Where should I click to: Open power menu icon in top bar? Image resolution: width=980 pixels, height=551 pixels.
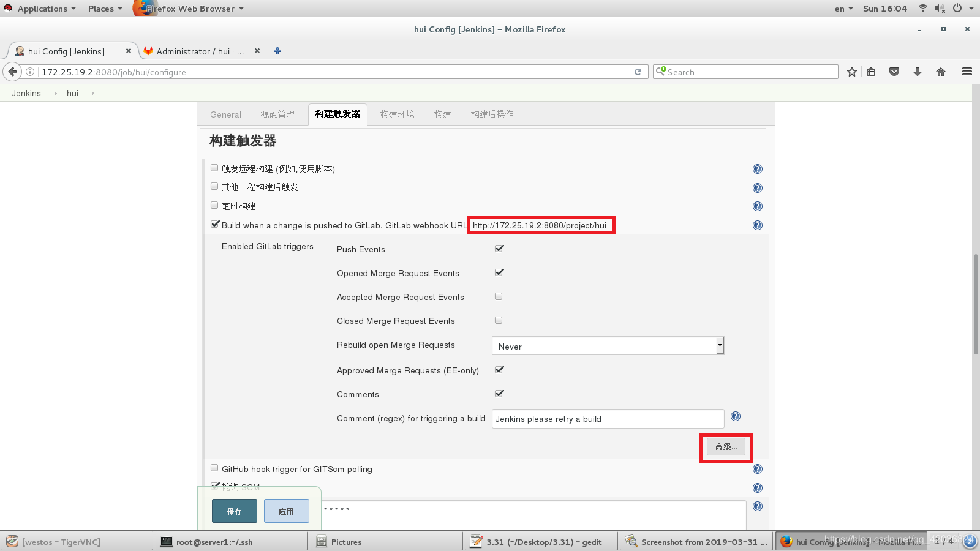(957, 8)
